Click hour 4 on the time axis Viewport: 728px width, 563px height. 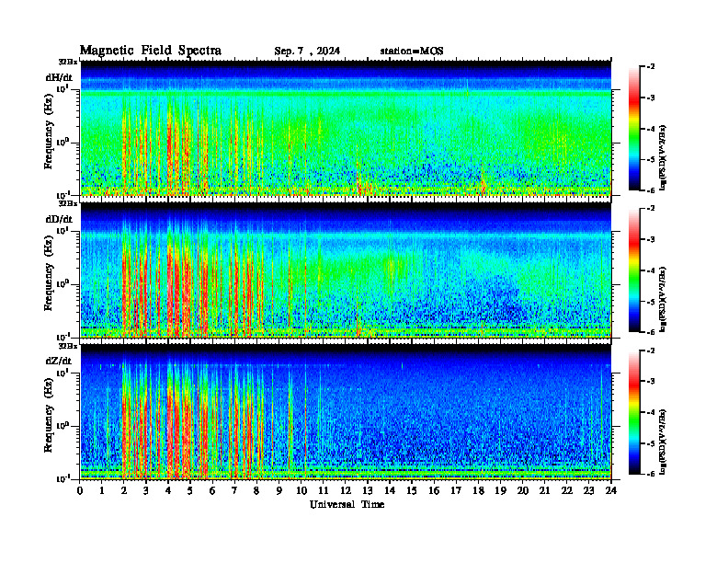click(x=168, y=491)
